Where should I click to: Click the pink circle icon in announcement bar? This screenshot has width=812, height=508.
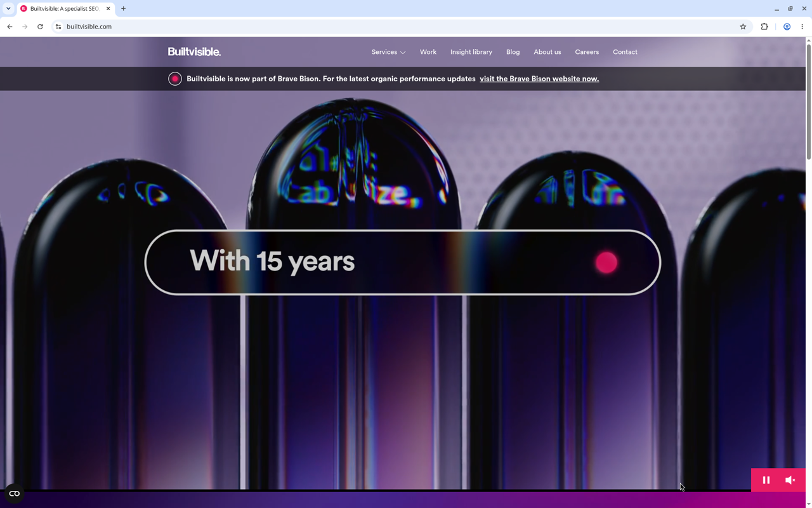[175, 79]
